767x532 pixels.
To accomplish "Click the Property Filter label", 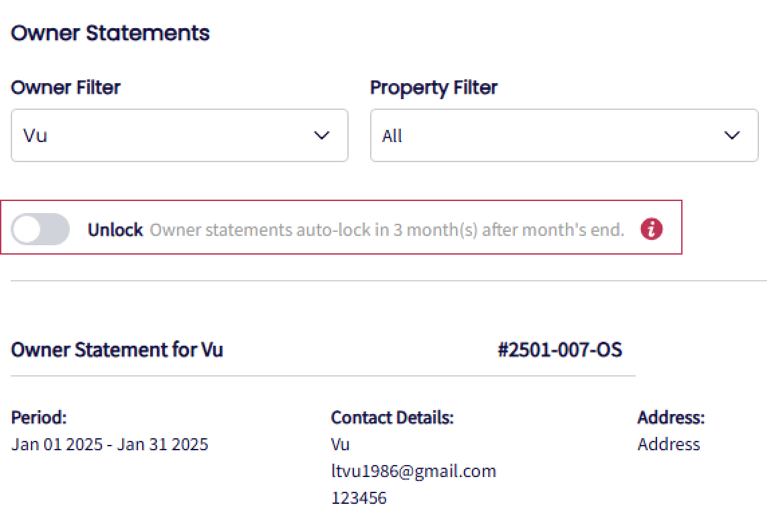I will [434, 87].
